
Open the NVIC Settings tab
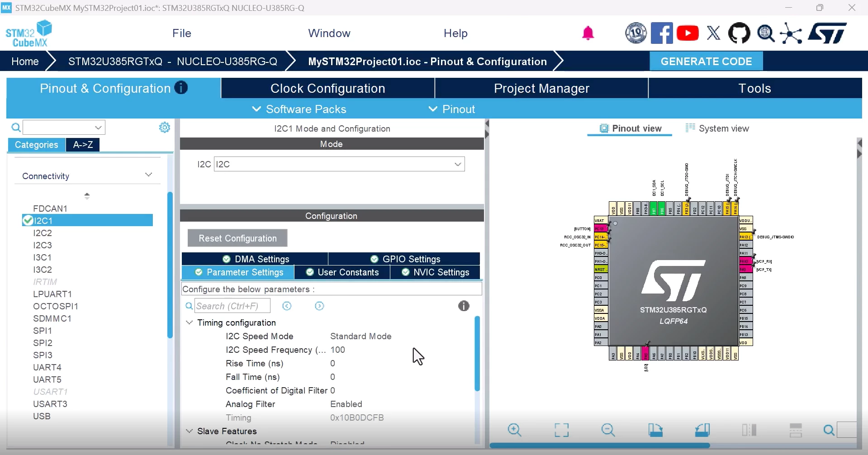click(x=435, y=272)
